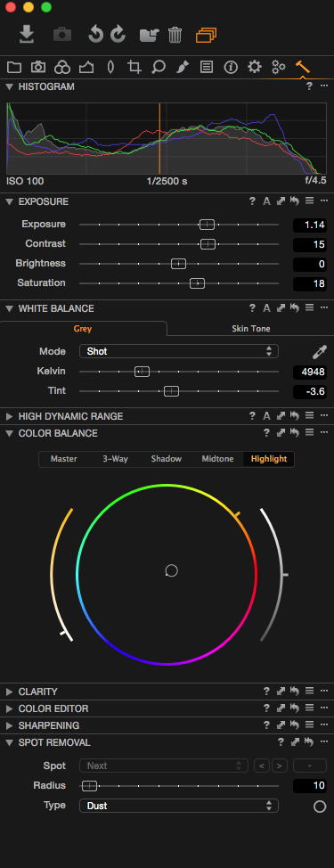Open the Batch gears tool tab
334x868 pixels.
(278, 68)
